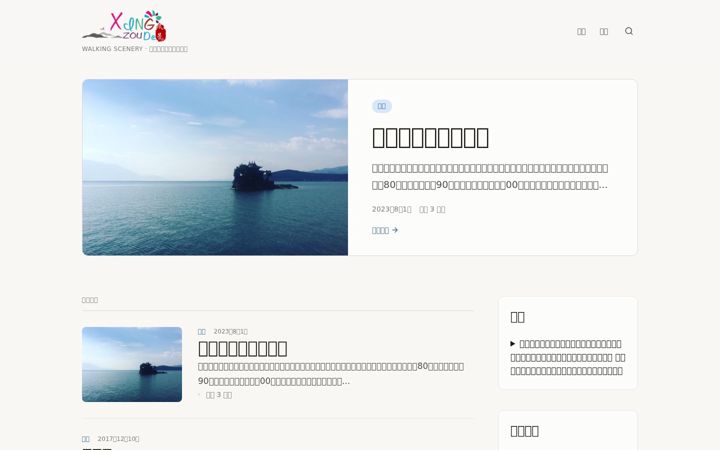Open the first header navigation menu item
Screen dimensions: 720x450
point(581,31)
